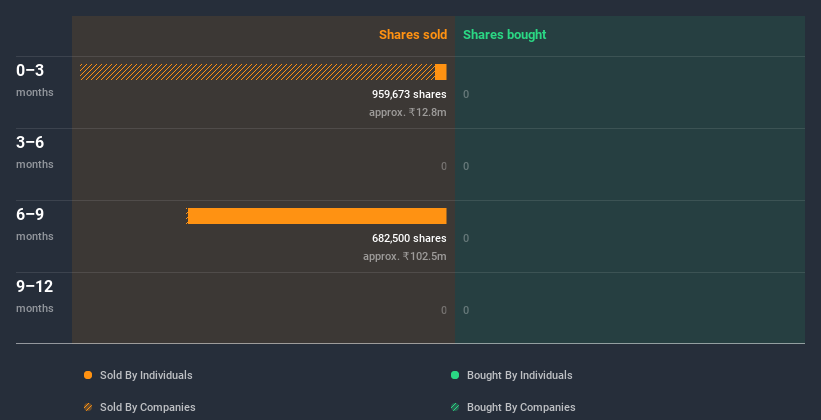Click the 9–12 months row label

click(35, 296)
